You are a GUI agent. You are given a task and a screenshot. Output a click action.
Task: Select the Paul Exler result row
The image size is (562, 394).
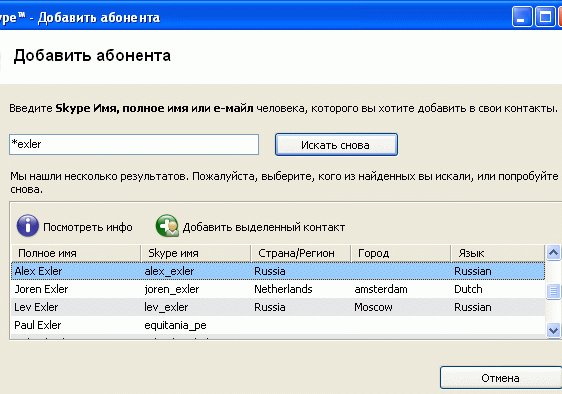click(278, 325)
